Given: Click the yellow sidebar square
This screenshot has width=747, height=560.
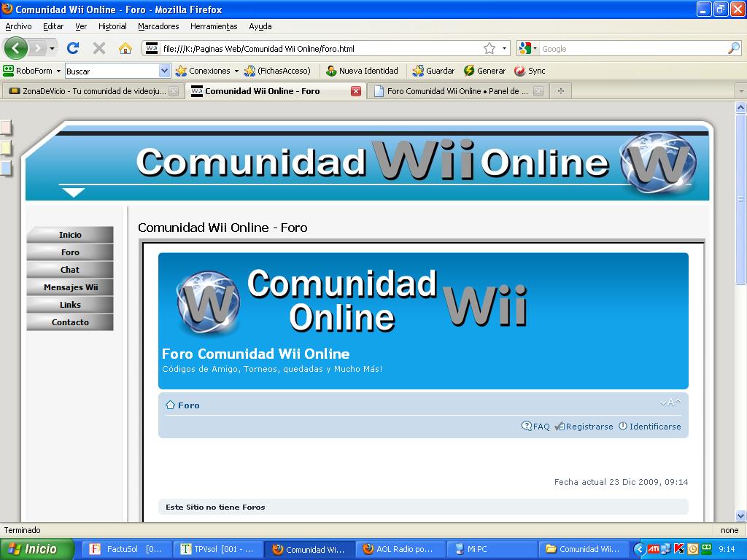Looking at the screenshot, I should pos(5,148).
